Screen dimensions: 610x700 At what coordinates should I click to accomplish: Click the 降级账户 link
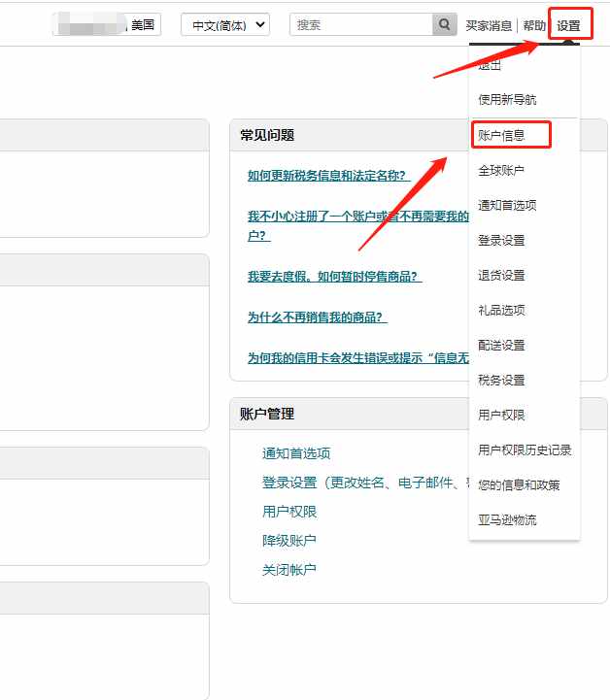click(x=289, y=541)
